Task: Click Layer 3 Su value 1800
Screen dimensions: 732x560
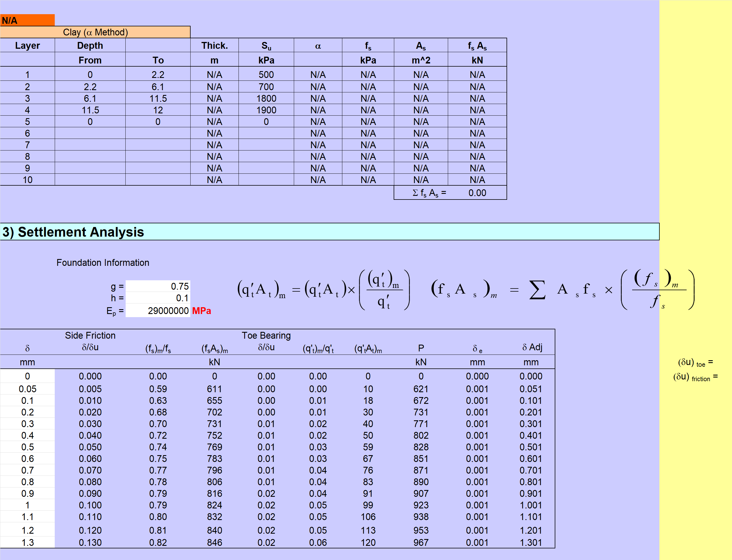Action: point(266,98)
